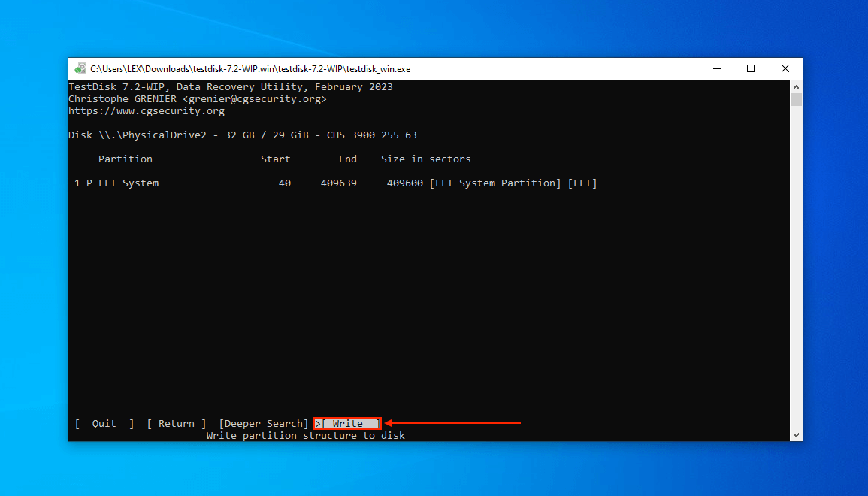Click the Partition column header

click(125, 159)
